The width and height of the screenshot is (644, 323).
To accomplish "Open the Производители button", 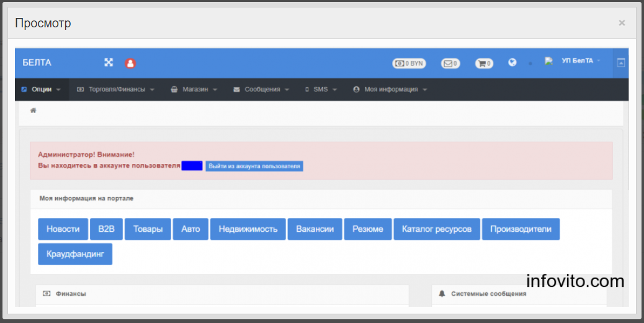I will 521,229.
